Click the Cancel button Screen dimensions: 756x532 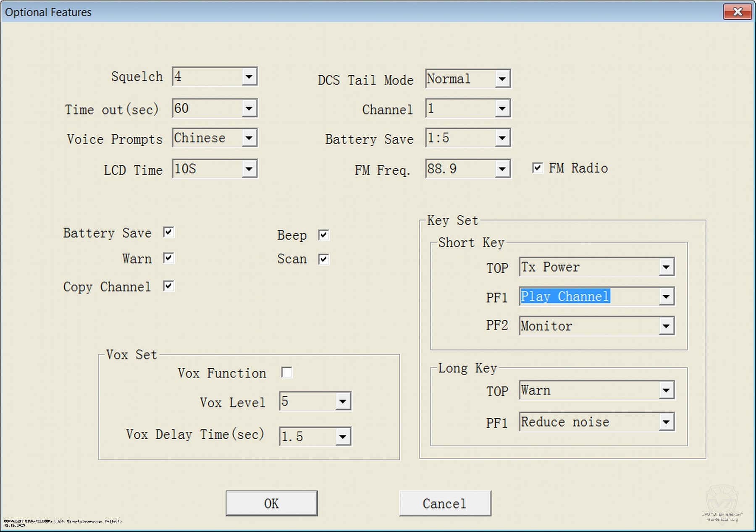(x=445, y=503)
